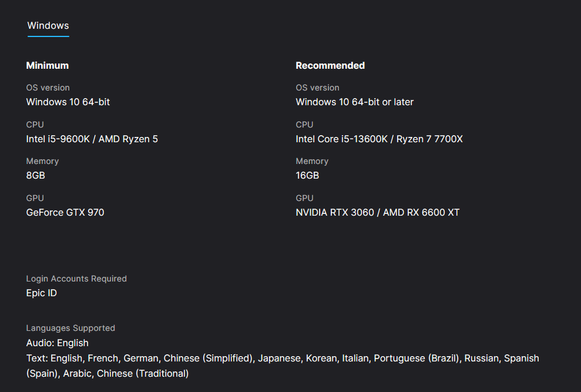This screenshot has width=581, height=392.
Task: Click the Recommended requirements heading
Action: coord(330,66)
